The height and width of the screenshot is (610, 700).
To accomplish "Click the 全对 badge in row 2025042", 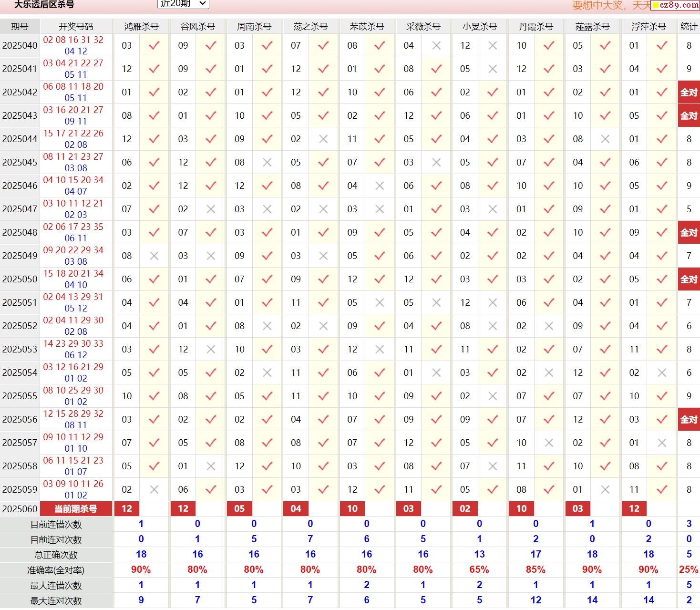I will 689,93.
